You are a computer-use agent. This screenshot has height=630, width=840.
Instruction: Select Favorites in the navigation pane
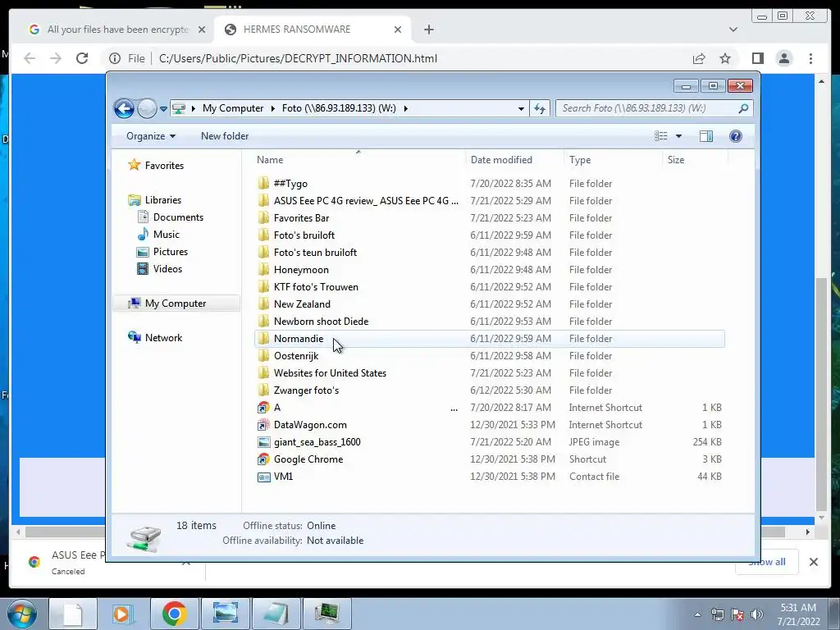pos(156,165)
